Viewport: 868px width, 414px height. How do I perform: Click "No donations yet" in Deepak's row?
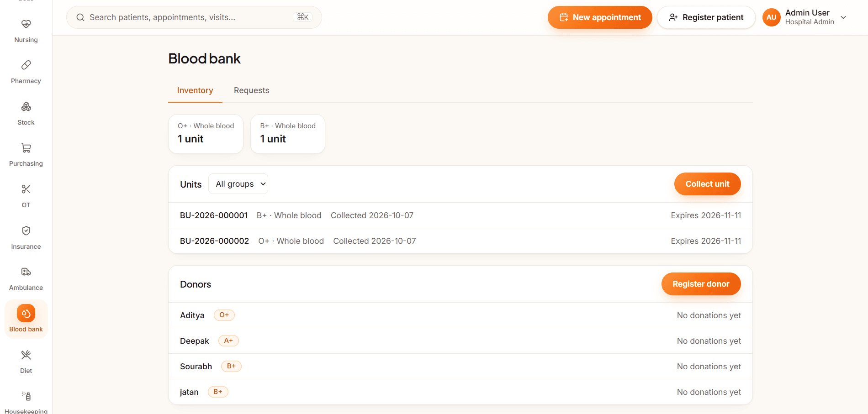click(x=709, y=341)
